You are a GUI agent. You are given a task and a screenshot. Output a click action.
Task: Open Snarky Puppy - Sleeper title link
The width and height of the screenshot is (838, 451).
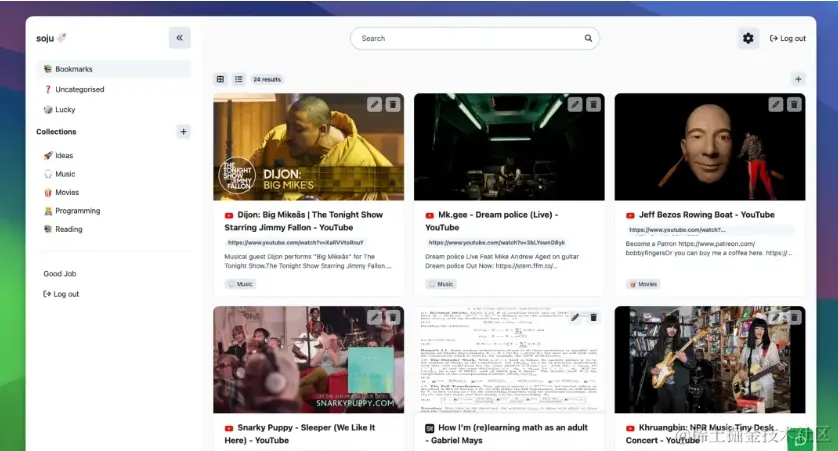[300, 434]
